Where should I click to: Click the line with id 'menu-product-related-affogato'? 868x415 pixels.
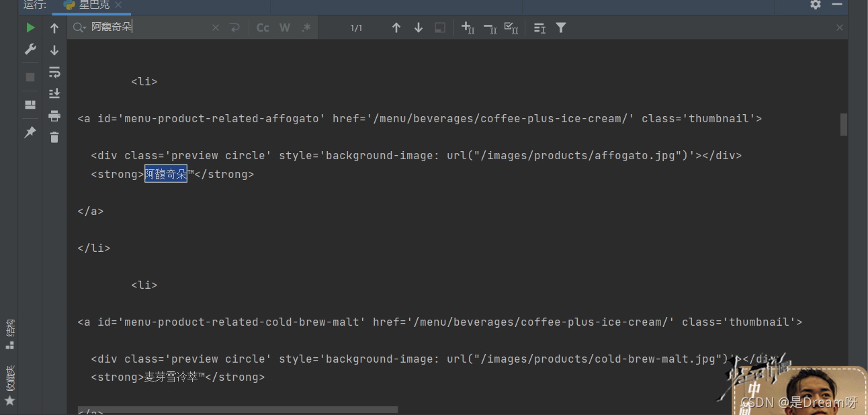pos(420,119)
